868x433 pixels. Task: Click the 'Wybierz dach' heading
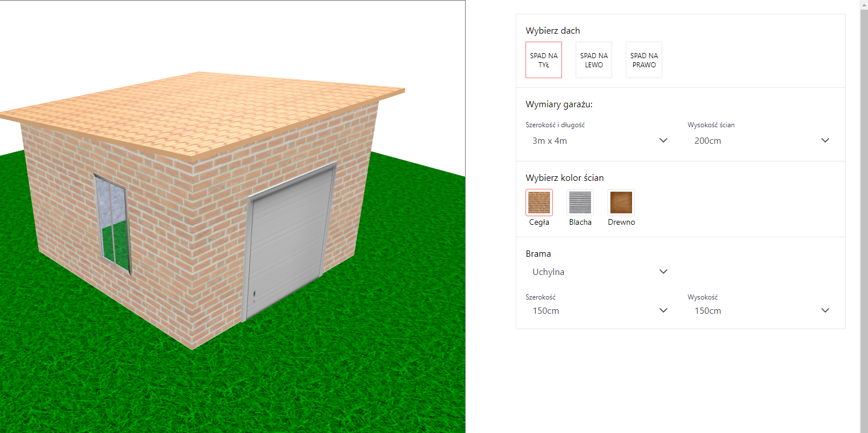pos(553,31)
